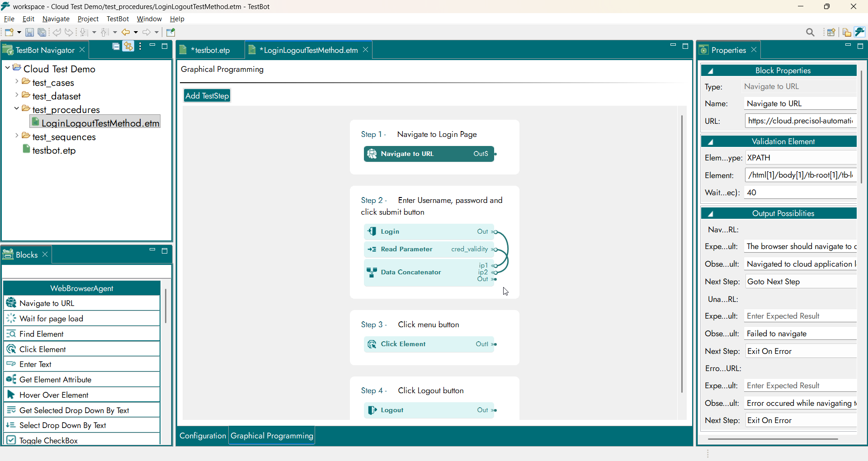
Task: Collapse the Validation Element section
Action: coord(710,142)
